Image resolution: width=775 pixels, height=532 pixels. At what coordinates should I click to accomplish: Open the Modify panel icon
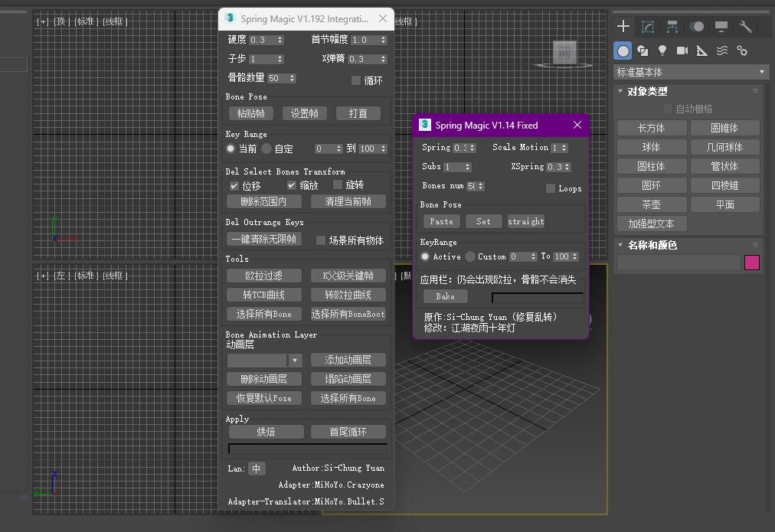[647, 26]
